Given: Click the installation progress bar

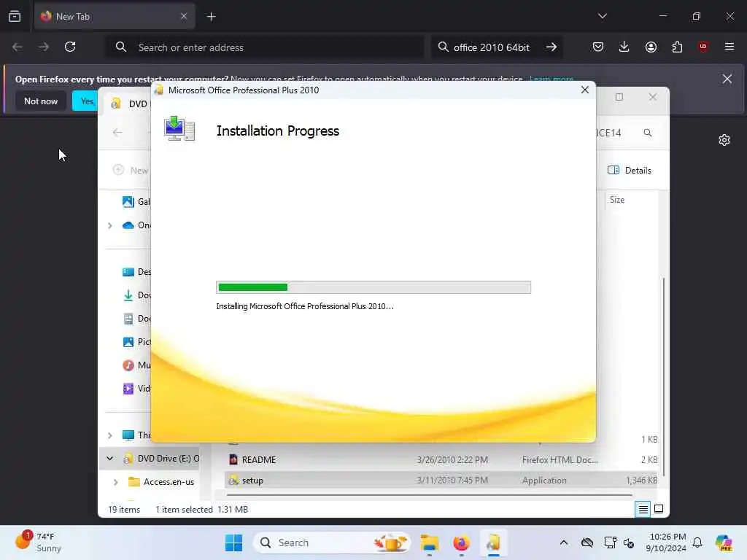Looking at the screenshot, I should point(373,287).
